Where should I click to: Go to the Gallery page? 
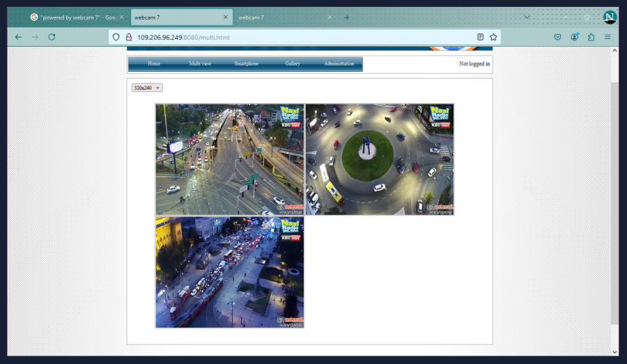(293, 64)
